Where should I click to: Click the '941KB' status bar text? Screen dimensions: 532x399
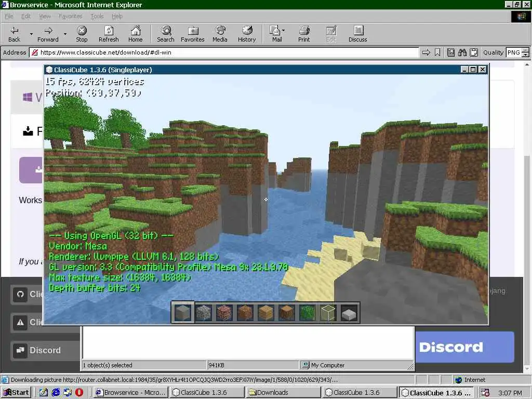[217, 365]
